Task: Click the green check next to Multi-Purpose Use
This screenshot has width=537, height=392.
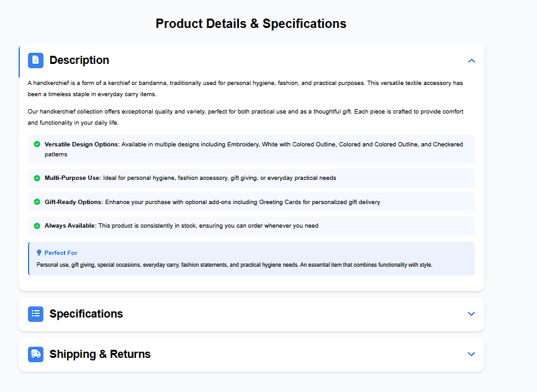Action: tap(37, 178)
